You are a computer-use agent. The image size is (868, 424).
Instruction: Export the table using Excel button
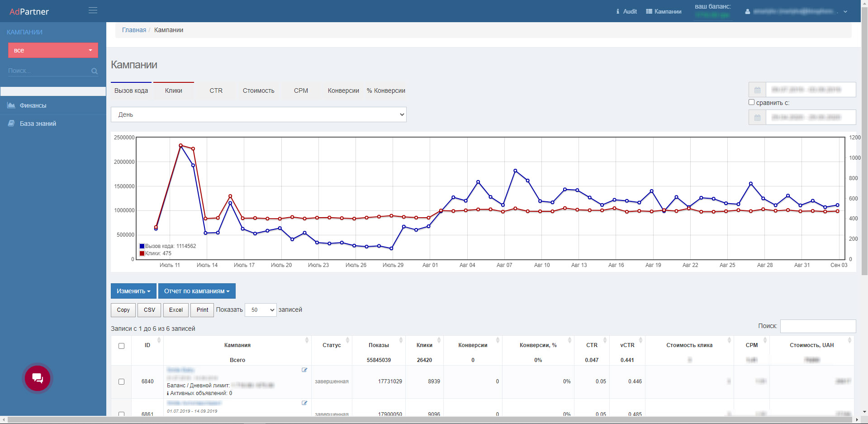pos(175,310)
